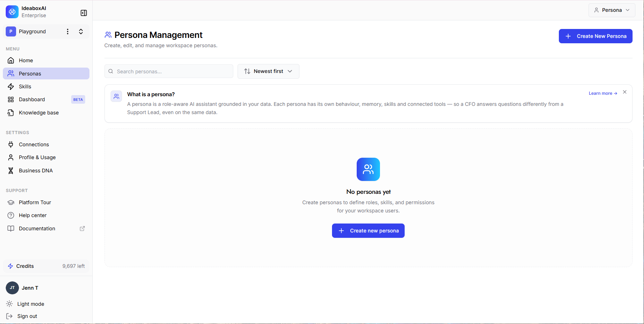Click the external link icon beside Documentation
The height and width of the screenshot is (324, 644).
[x=82, y=229]
